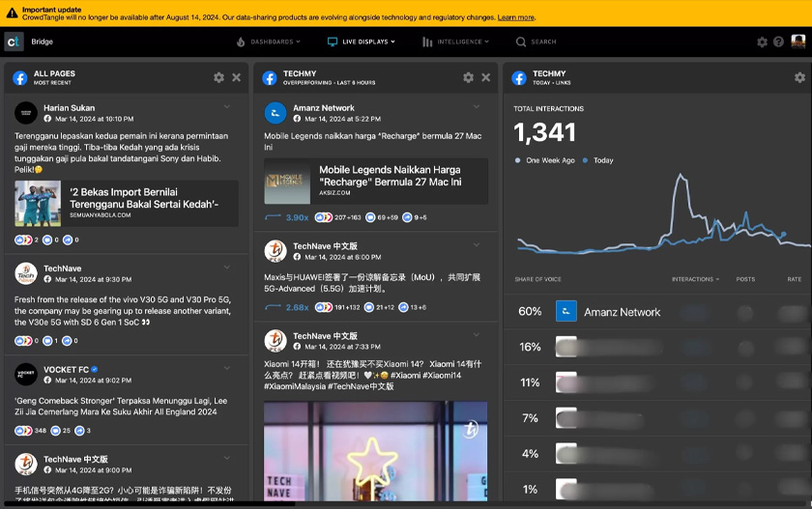Open the Intelligence menu
The height and width of the screenshot is (509, 812).
pos(455,42)
